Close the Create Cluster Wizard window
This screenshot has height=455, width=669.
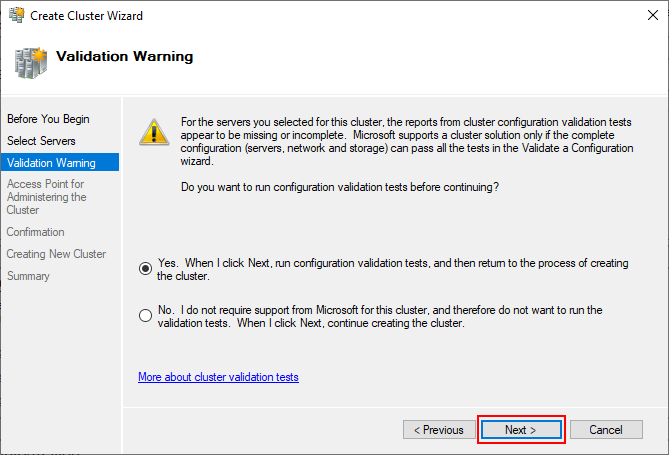[x=652, y=15]
